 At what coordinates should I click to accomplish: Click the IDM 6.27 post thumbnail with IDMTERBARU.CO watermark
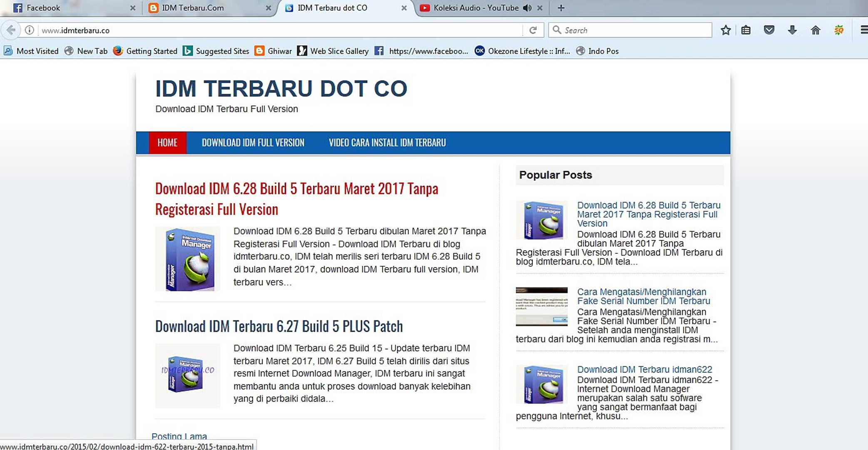(x=188, y=376)
